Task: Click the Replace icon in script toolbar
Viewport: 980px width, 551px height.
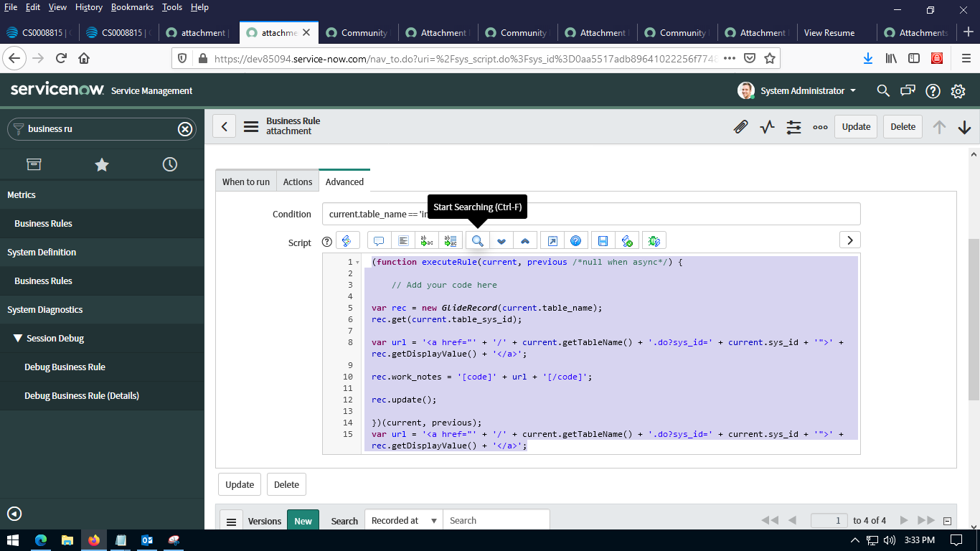Action: coord(428,240)
